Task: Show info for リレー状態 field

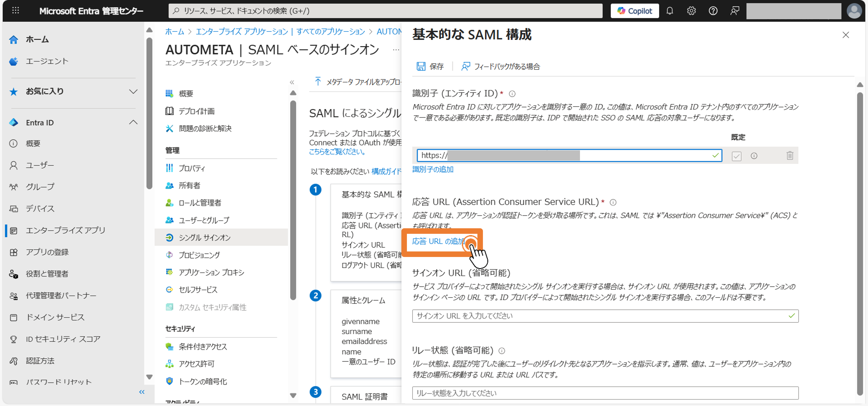Action: point(501,351)
